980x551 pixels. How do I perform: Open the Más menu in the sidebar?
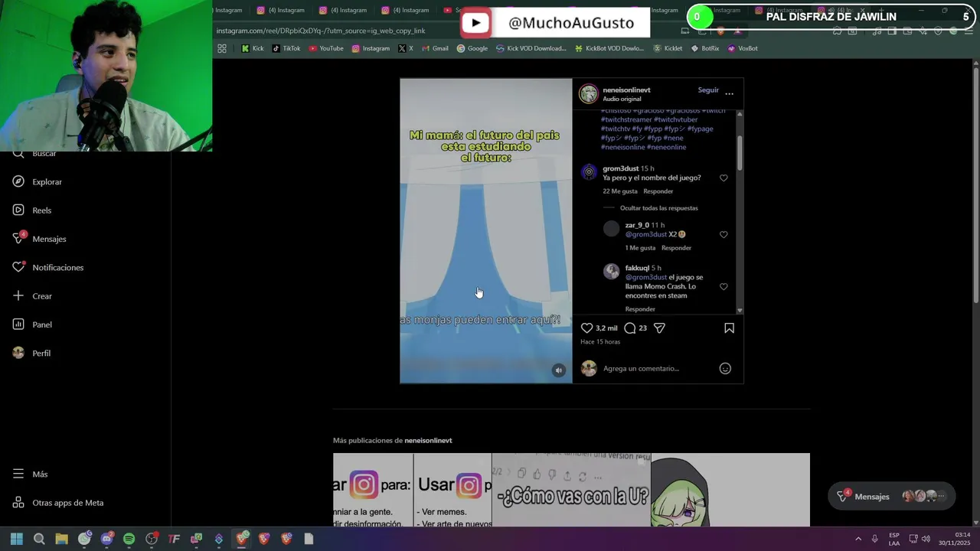(29, 474)
